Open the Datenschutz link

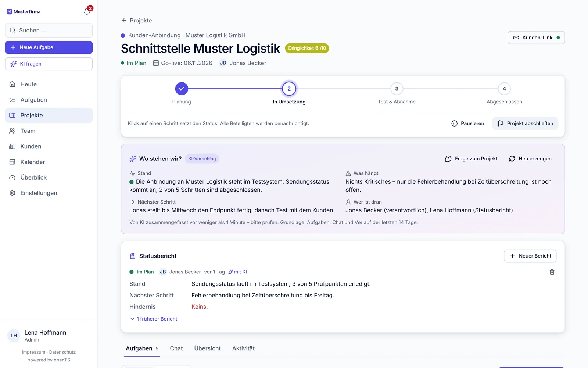click(x=62, y=352)
